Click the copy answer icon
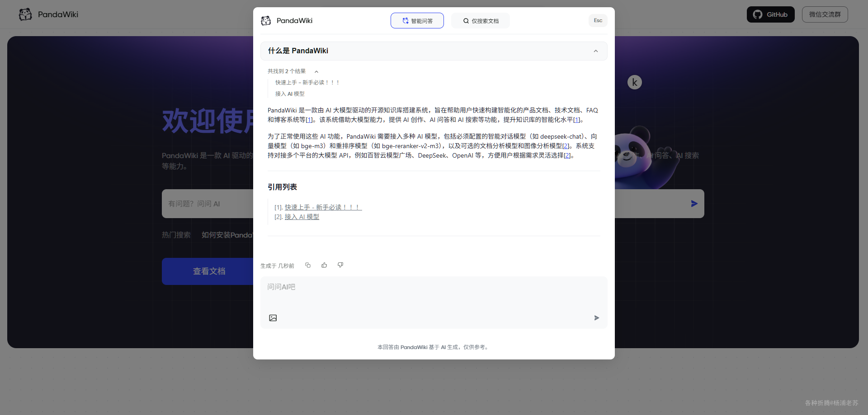868x415 pixels. (308, 265)
